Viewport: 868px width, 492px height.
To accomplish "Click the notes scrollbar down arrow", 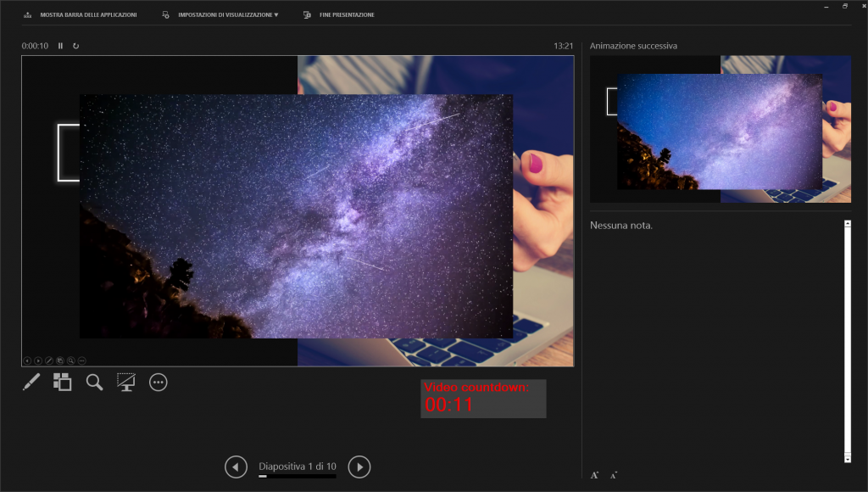I will (847, 458).
